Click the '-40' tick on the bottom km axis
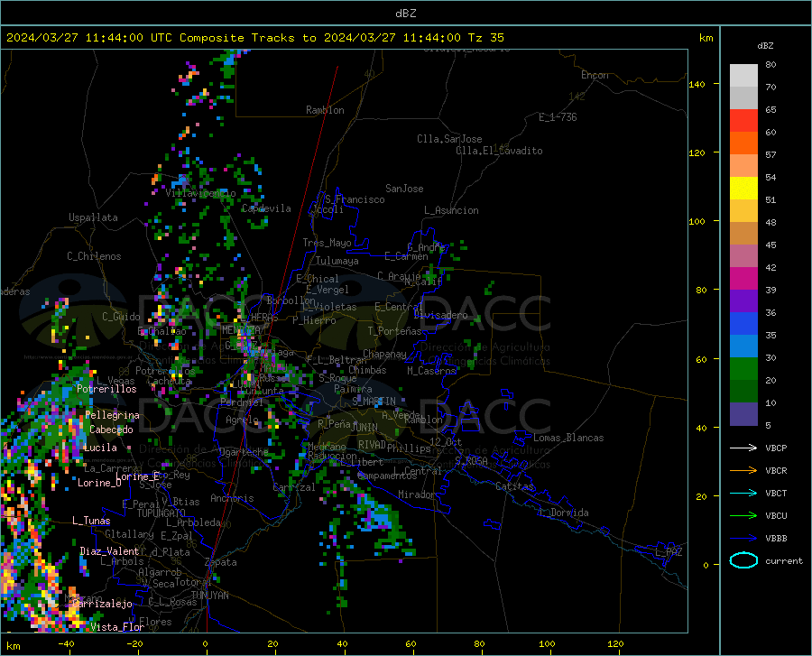Image resolution: width=812 pixels, height=656 pixels. 65,644
